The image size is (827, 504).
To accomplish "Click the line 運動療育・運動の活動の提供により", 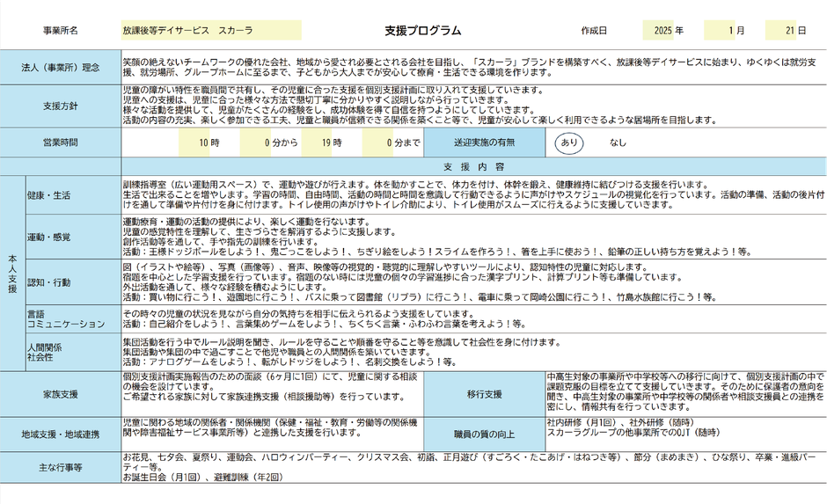I will (247, 222).
